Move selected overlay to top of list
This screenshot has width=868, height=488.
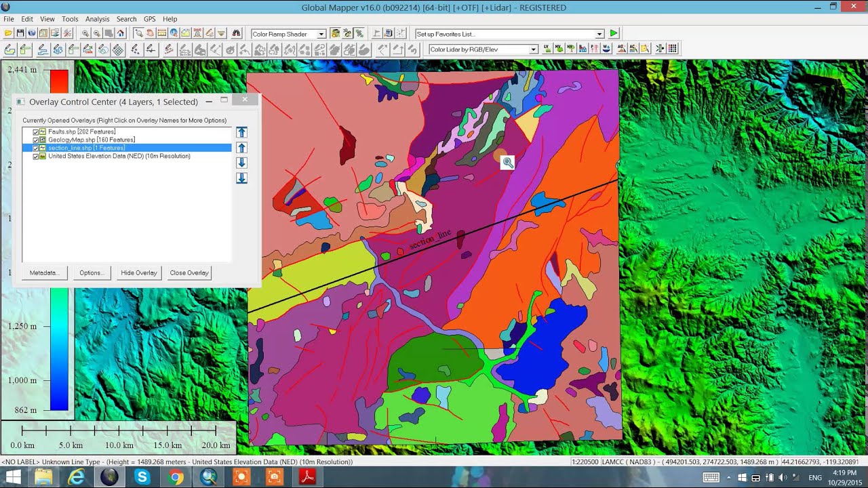241,132
